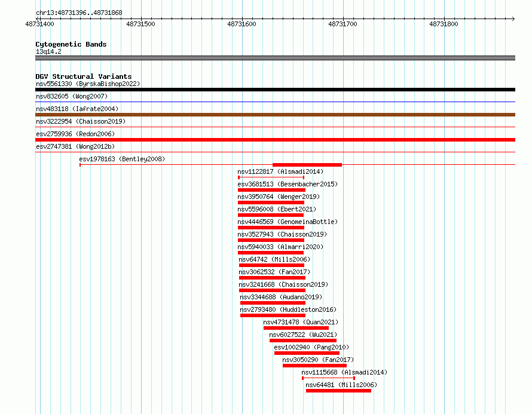Open nsv5940033 (Almarri2020) label
532x414 pixels.
pos(280,247)
